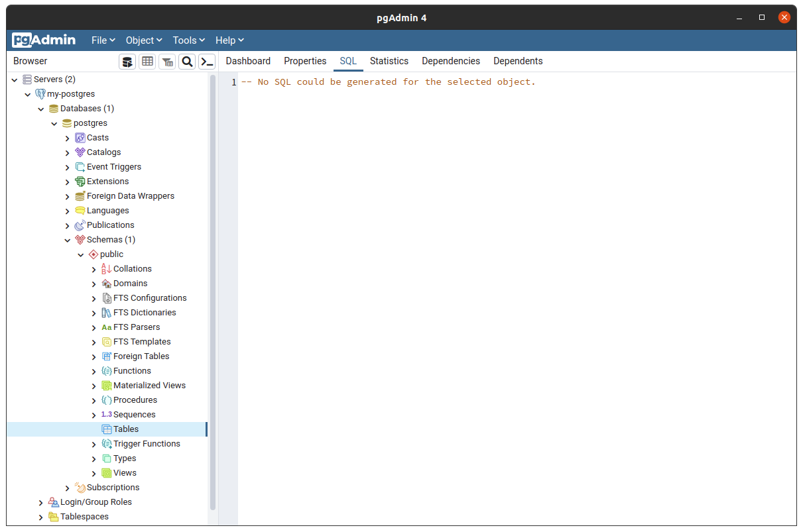Screen dimensions: 803x532
Task: Open the Search Objects magnifier icon
Action: (x=187, y=62)
